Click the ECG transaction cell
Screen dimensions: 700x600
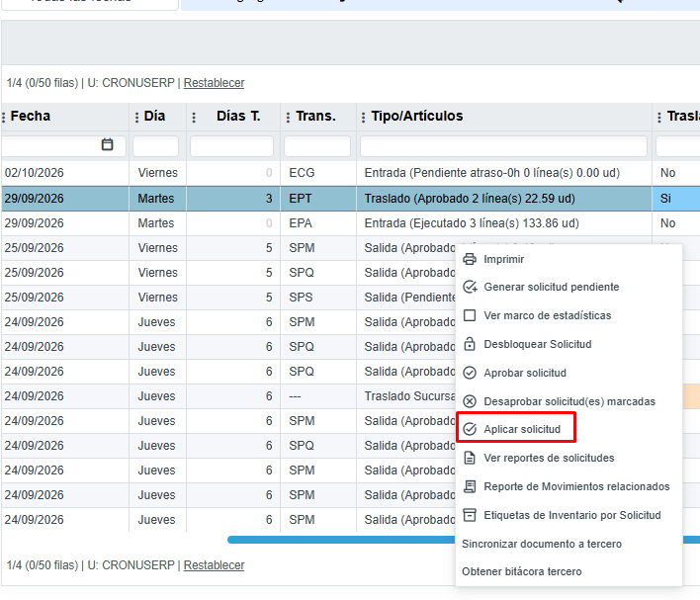click(x=318, y=173)
